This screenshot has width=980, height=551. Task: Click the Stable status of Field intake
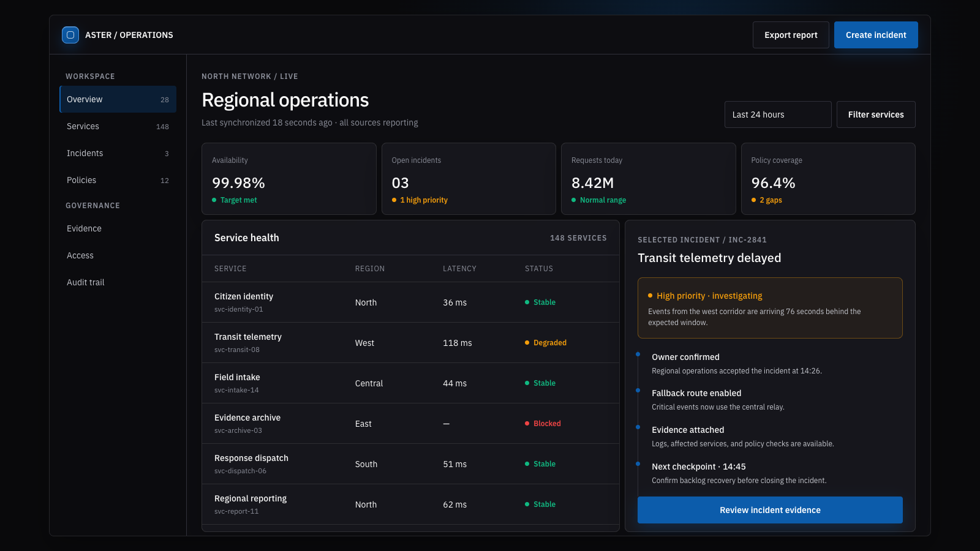540,383
